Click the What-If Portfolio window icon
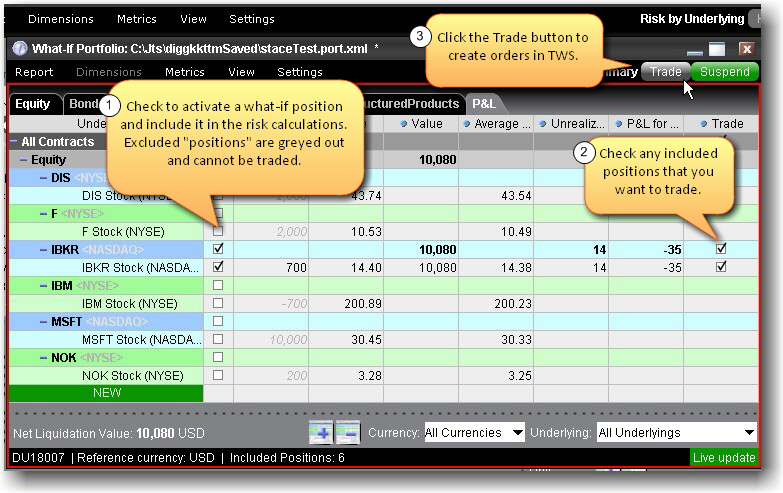Image resolution: width=783 pixels, height=493 pixels. click(19, 48)
